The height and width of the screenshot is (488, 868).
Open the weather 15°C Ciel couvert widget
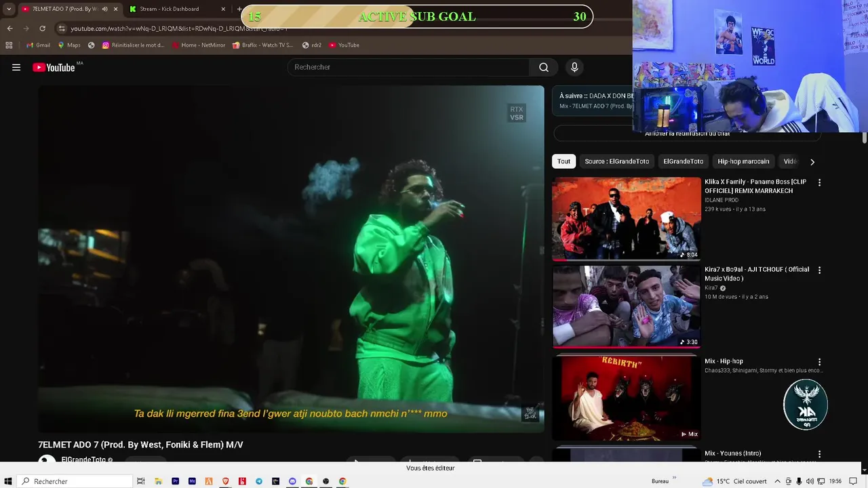click(735, 481)
